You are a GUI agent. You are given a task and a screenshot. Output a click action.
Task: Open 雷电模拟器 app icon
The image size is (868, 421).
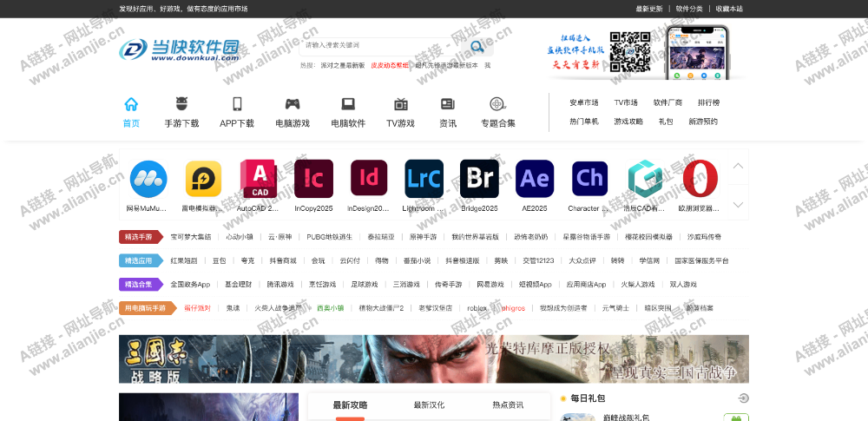pos(203,179)
